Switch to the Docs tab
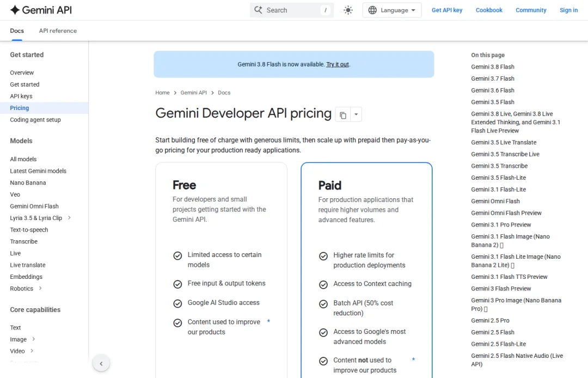The height and width of the screenshot is (378, 588). pyautogui.click(x=17, y=31)
